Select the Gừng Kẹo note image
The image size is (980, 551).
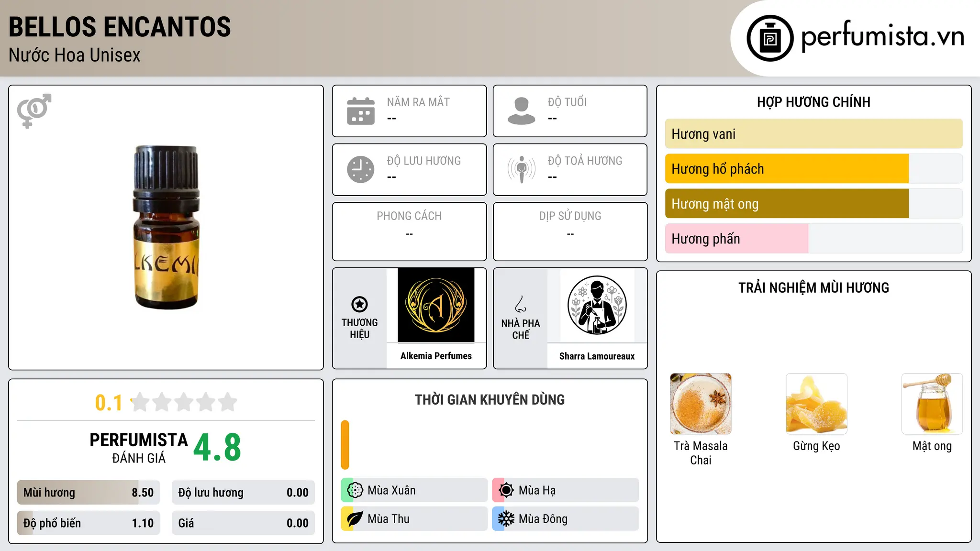816,404
